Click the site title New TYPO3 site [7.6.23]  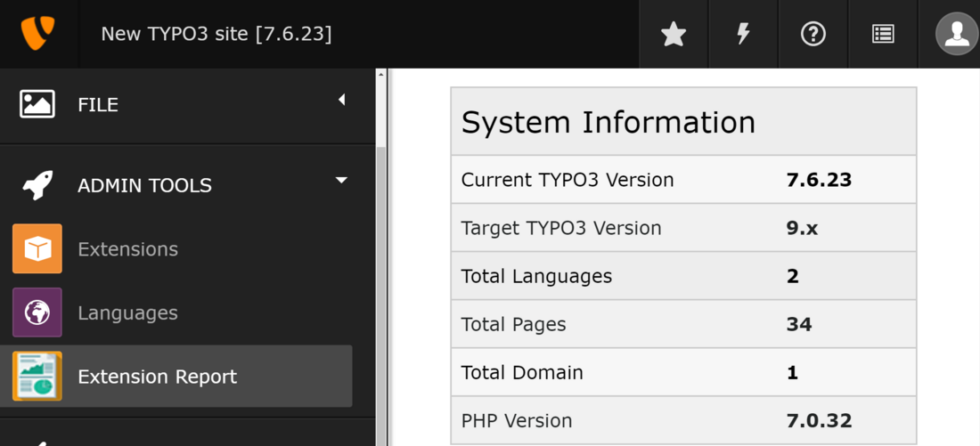216,34
